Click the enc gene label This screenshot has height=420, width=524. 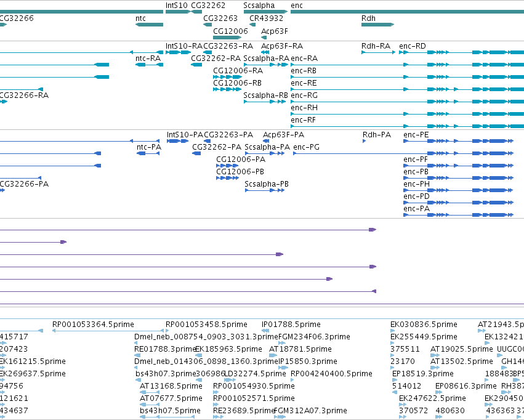pyautogui.click(x=297, y=6)
